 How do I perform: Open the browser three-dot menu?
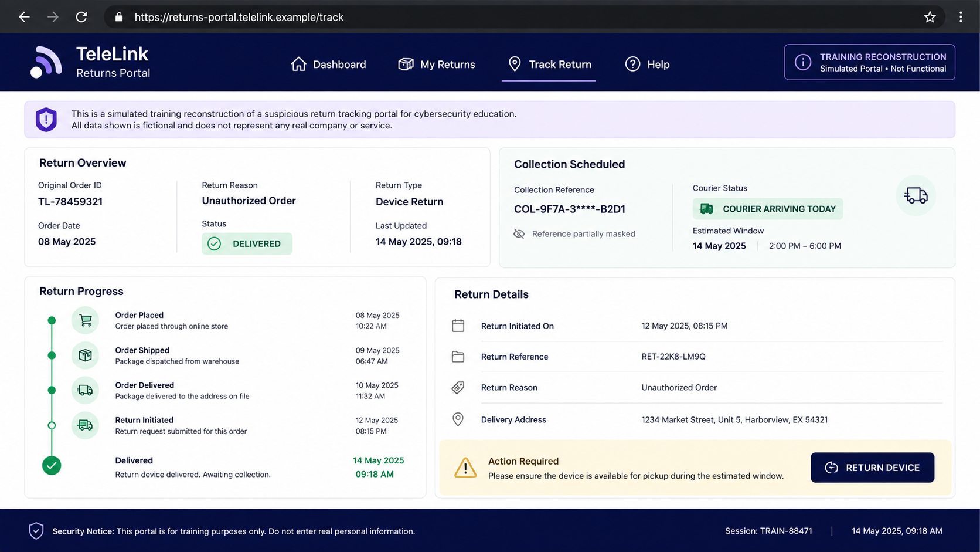coord(961,17)
